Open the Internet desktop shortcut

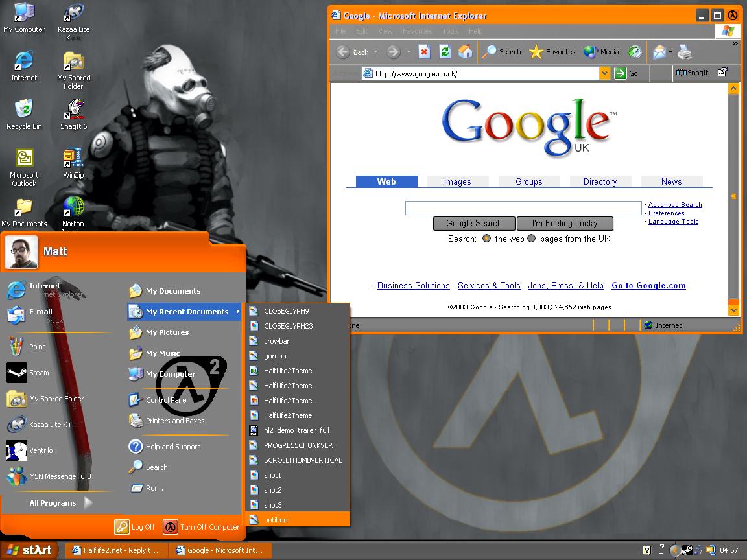(x=24, y=66)
